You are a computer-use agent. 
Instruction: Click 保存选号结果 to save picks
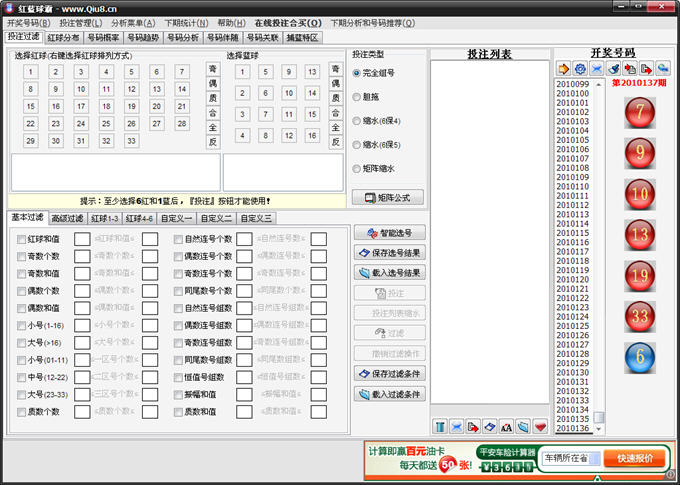click(x=389, y=253)
